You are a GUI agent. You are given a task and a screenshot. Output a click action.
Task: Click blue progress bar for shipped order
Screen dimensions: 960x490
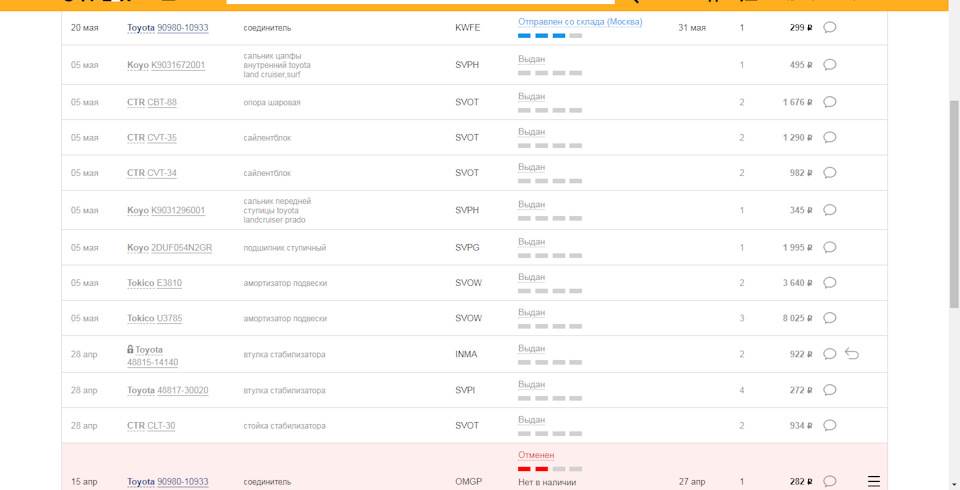550,36
